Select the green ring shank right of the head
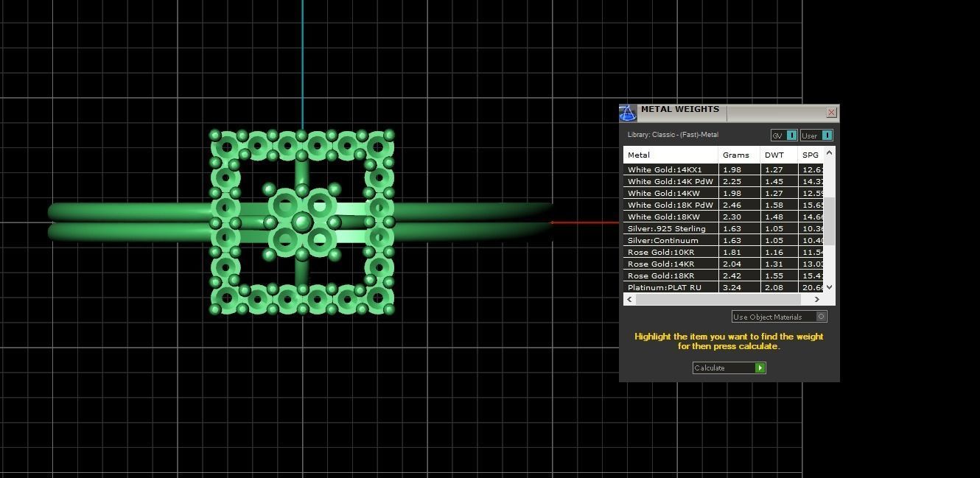Viewport: 980px width, 478px height. coord(472,222)
